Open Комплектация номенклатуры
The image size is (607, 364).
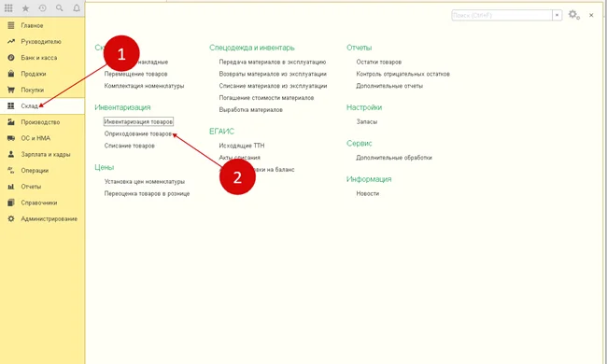point(144,86)
